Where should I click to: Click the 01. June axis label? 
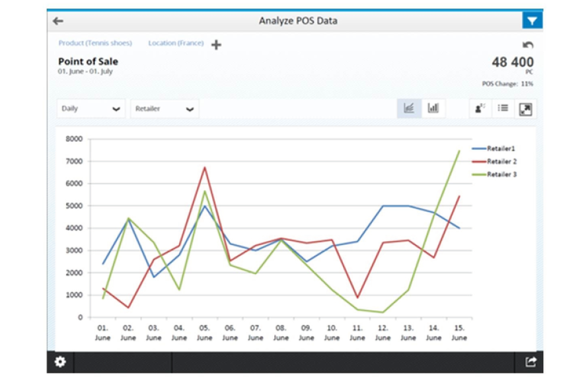(102, 333)
